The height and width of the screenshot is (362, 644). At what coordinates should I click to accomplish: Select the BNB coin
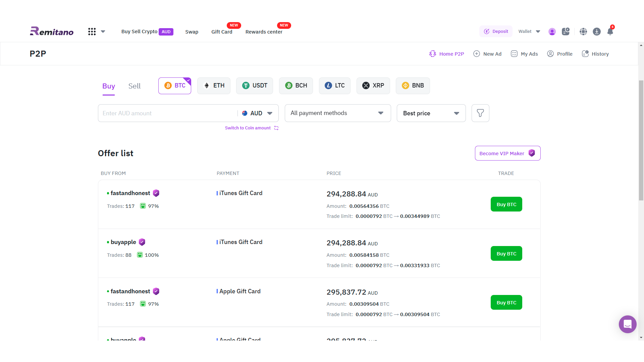point(413,86)
